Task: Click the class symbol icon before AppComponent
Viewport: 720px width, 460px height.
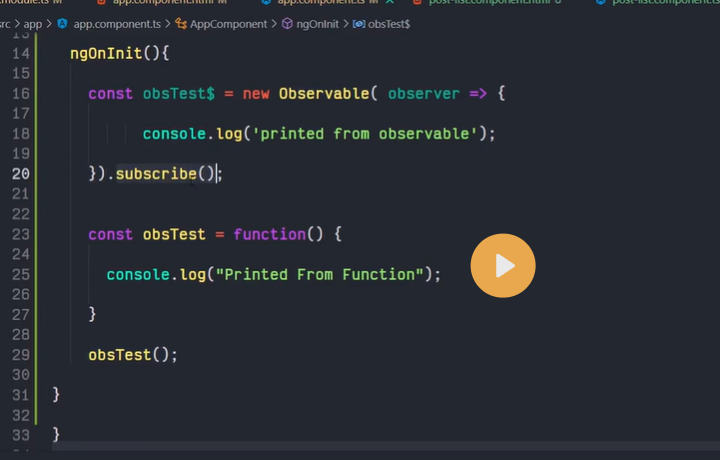Action: pyautogui.click(x=181, y=23)
